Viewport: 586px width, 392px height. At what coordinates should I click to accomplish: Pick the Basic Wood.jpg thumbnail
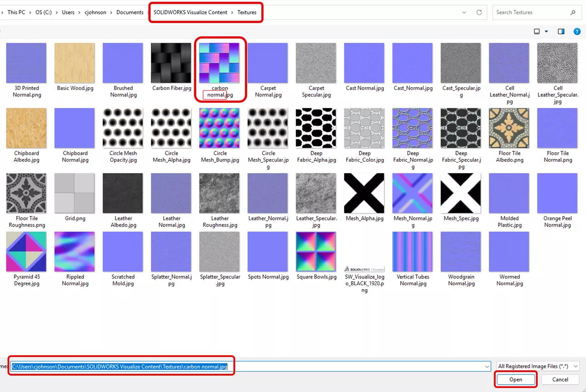point(75,63)
